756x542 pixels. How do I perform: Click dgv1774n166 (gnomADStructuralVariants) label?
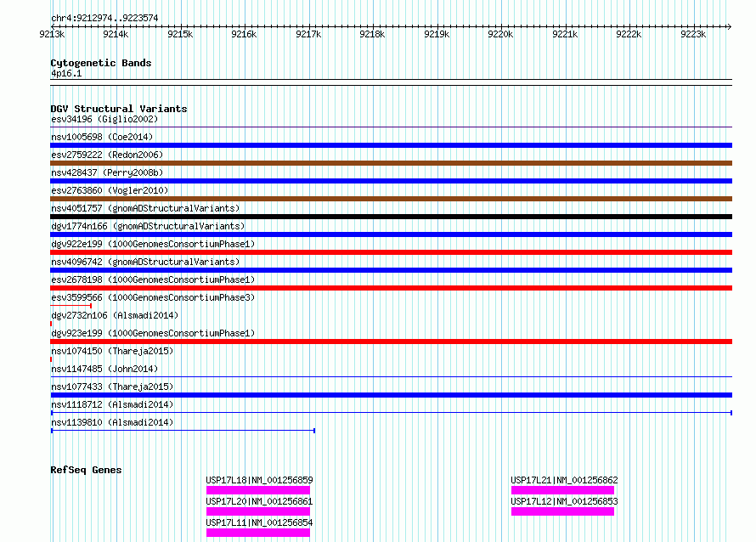point(148,226)
